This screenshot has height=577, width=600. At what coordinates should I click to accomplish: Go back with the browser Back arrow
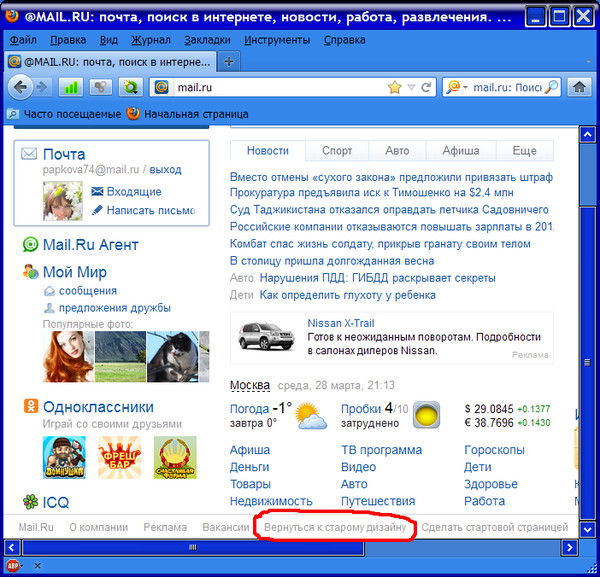[20, 87]
